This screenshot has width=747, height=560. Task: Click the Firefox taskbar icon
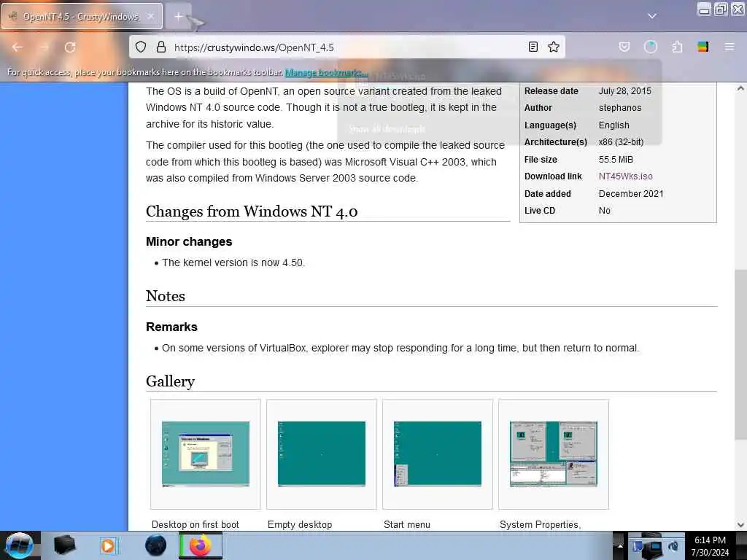201,545
